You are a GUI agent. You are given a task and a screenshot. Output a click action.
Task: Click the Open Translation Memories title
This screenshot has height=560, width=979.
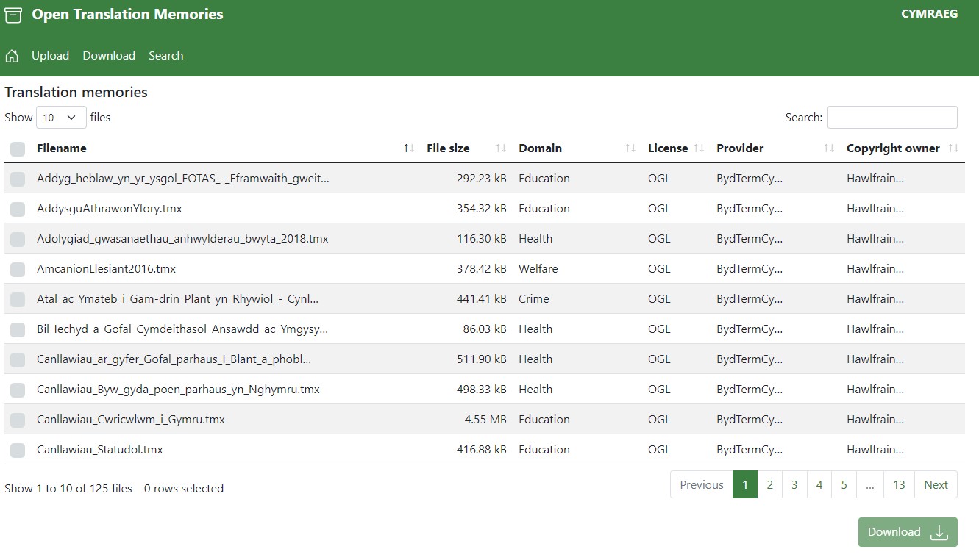tap(127, 15)
